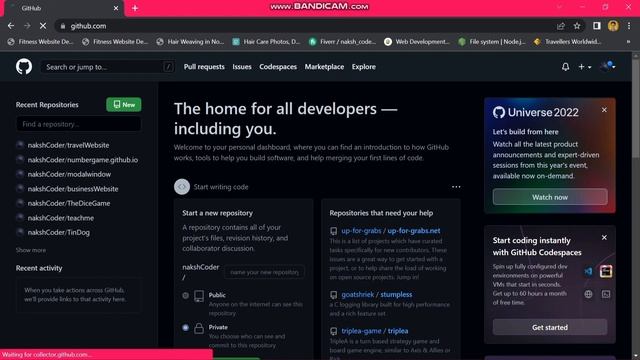Viewport: 640px width, 360px height.
Task: Click the GitHub Octocat logo
Action: pyautogui.click(x=24, y=67)
